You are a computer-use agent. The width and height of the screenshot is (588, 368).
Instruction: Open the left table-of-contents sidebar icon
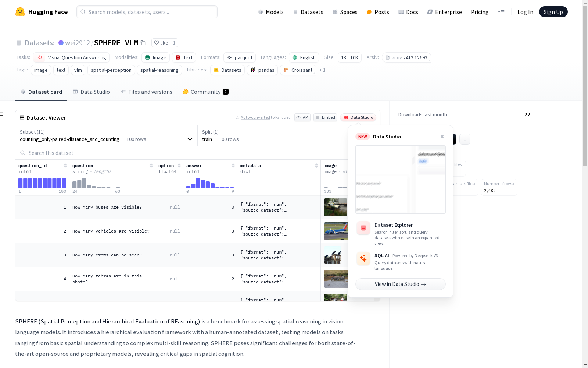pyautogui.click(x=1, y=114)
